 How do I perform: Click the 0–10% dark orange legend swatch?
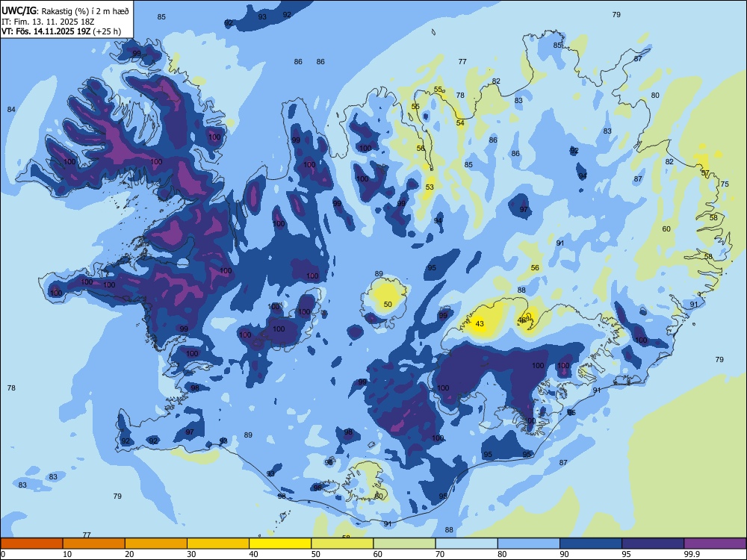[x=31, y=544]
